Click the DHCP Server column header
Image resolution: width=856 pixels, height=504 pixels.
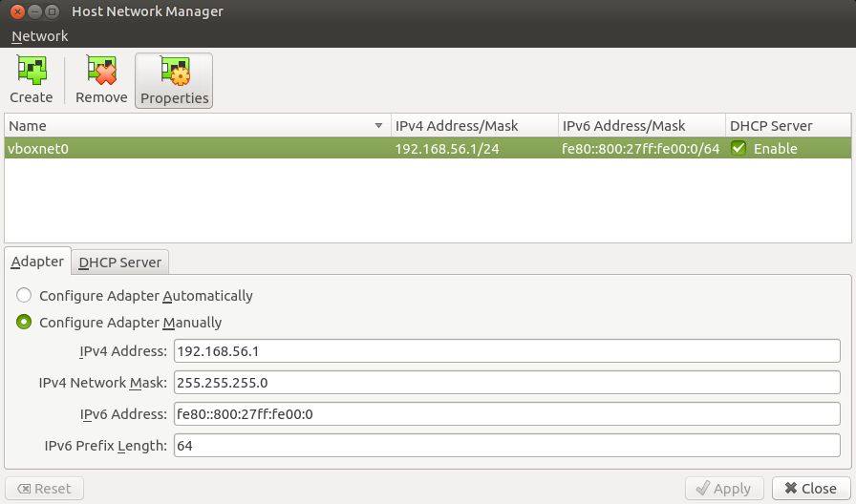788,125
